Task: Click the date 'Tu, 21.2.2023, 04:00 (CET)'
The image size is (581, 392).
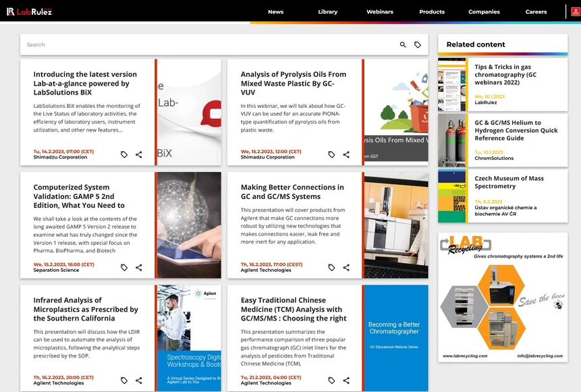Action: coord(271,378)
